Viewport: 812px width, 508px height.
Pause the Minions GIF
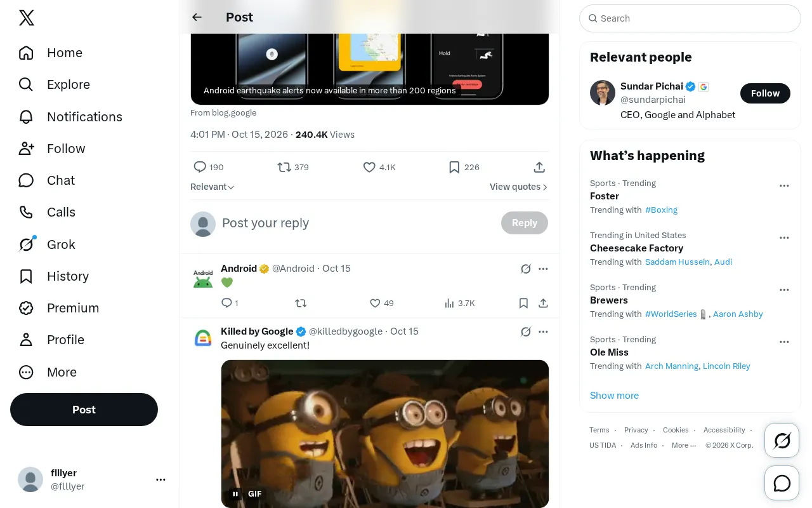tap(235, 493)
